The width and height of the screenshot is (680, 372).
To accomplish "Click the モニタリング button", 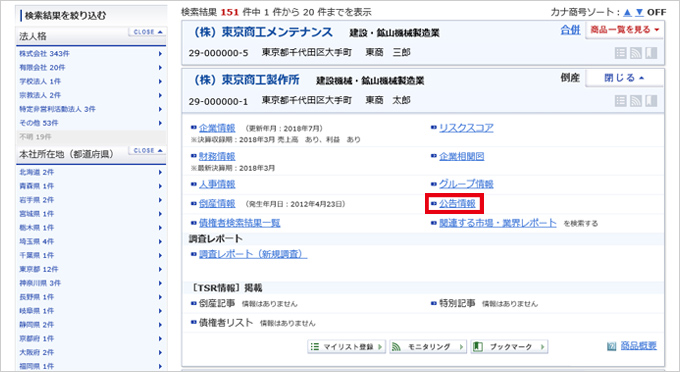I will point(428,347).
